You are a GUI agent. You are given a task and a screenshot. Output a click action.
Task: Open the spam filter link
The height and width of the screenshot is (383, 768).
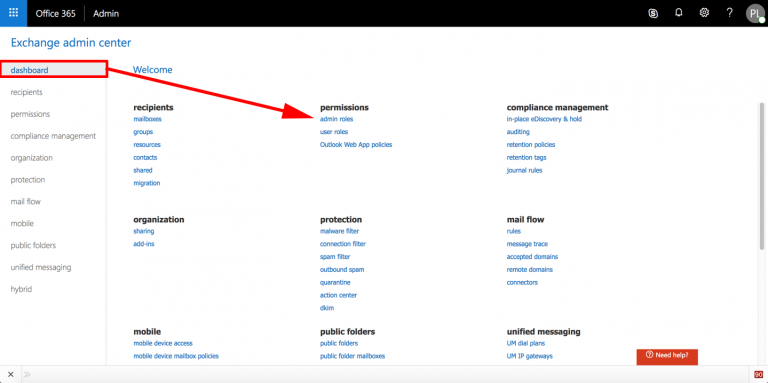click(335, 257)
